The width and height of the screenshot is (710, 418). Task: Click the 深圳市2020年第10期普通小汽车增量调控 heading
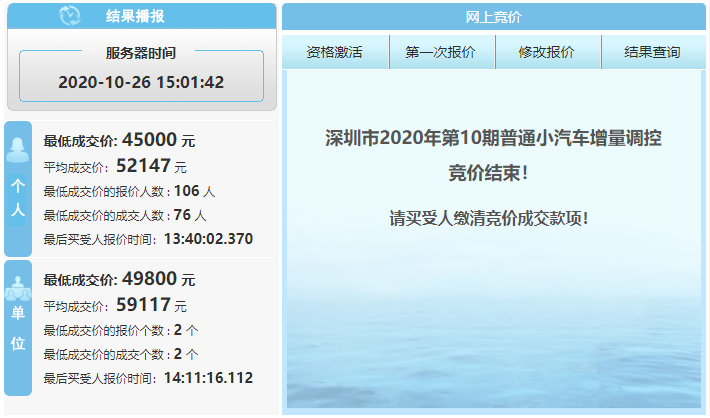[493, 138]
